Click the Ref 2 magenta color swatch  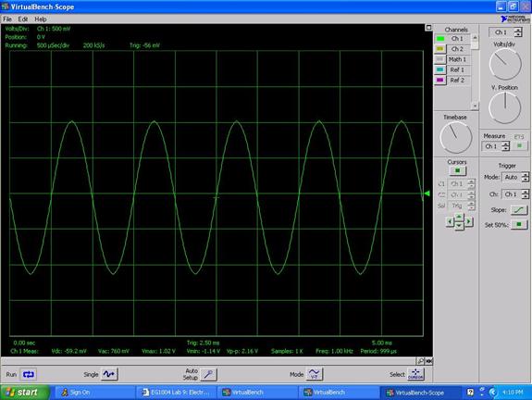[x=440, y=81]
